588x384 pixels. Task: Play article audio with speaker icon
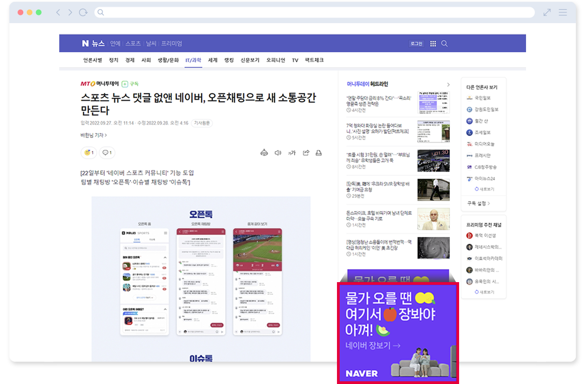click(x=278, y=153)
